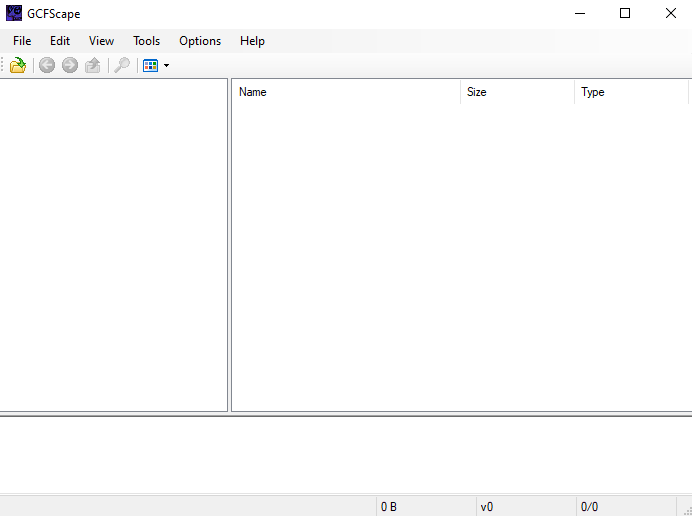Click the 0/0 status bar entry
The height and width of the screenshot is (516, 692).
pyautogui.click(x=626, y=507)
